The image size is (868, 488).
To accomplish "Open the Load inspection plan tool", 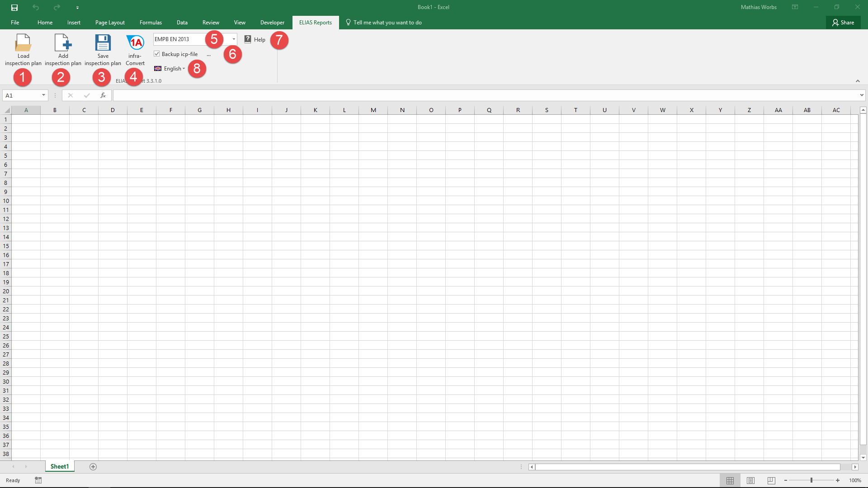I will pos(23,50).
